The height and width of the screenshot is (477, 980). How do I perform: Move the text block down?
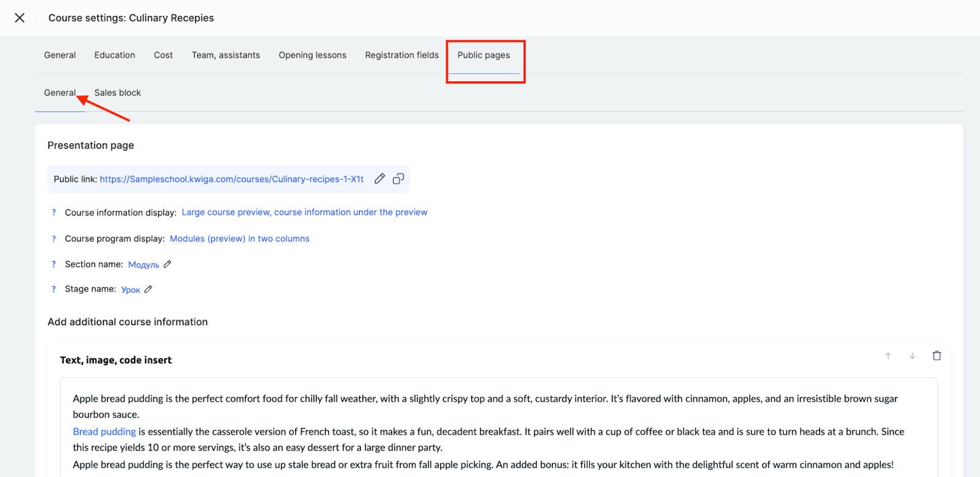click(912, 356)
